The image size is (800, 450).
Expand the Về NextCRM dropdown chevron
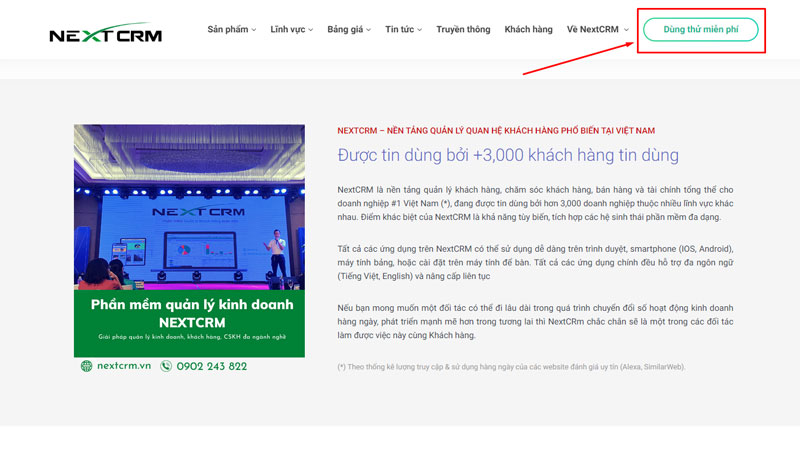click(626, 30)
